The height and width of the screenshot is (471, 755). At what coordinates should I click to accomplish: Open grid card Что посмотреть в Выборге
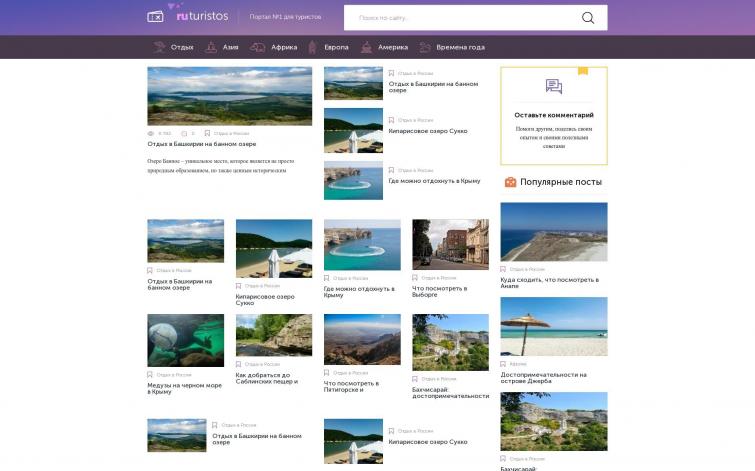pos(440,291)
